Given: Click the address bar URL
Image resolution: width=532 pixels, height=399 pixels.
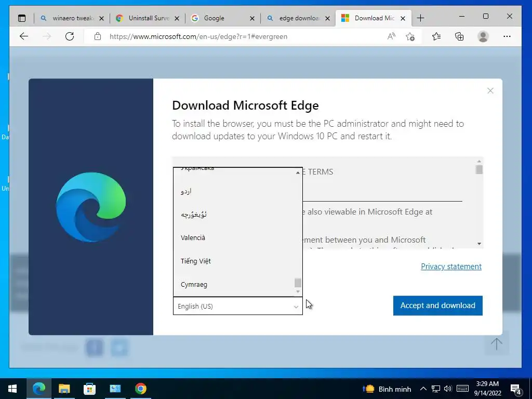Looking at the screenshot, I should coord(198,37).
